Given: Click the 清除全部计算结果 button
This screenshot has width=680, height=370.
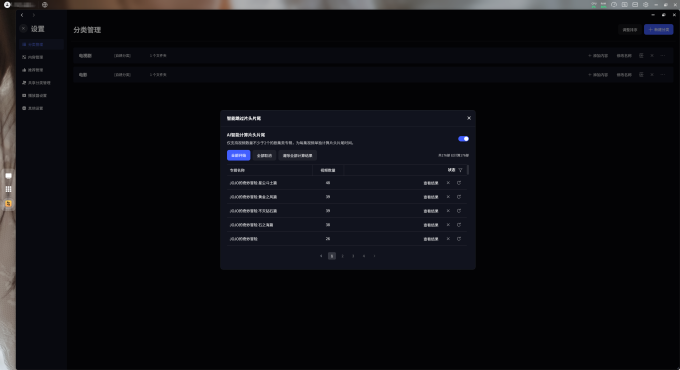Looking at the screenshot, I should click(x=298, y=155).
